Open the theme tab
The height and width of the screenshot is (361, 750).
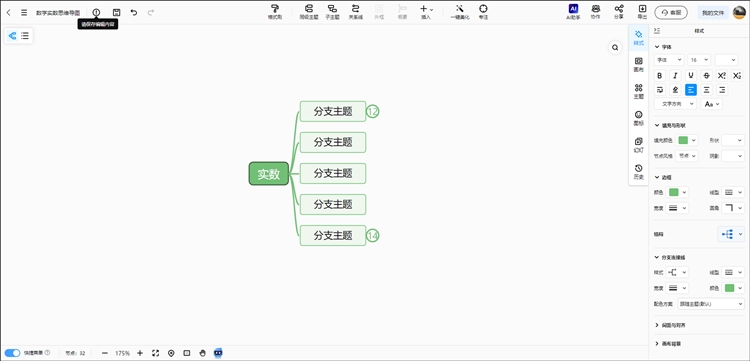point(639,91)
